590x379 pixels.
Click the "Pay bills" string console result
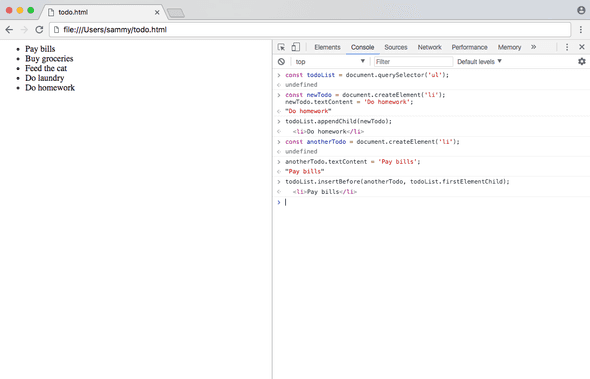click(304, 171)
